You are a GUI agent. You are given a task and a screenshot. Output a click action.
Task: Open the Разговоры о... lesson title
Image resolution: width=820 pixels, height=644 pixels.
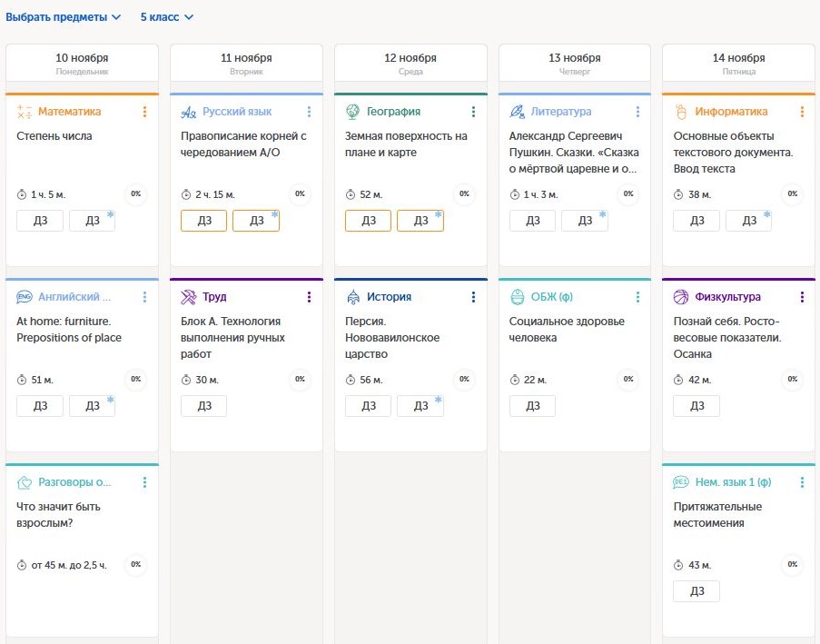click(x=74, y=482)
